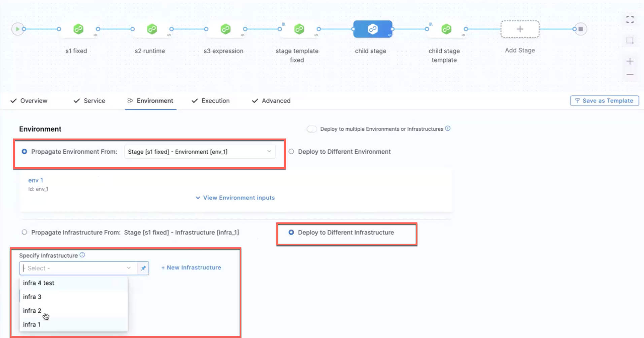Open the child stage template node
Viewport: 644px width, 338px height.
pyautogui.click(x=446, y=29)
